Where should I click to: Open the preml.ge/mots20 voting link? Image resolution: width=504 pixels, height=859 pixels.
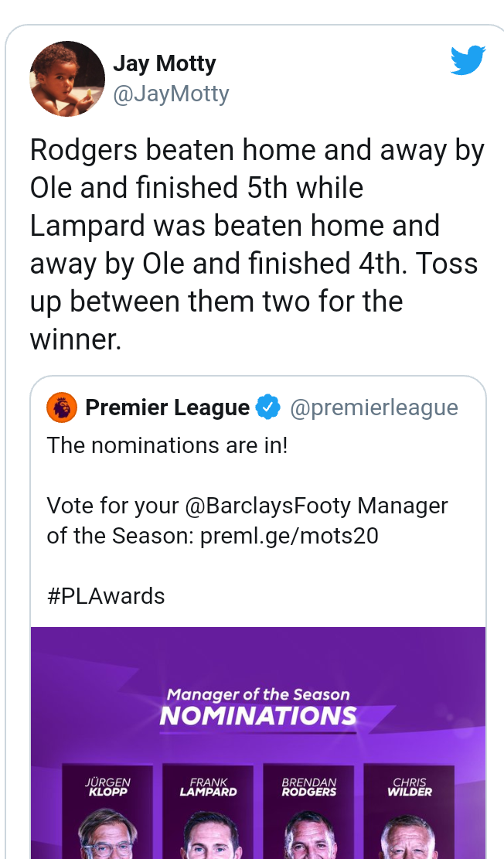pyautogui.click(x=289, y=536)
